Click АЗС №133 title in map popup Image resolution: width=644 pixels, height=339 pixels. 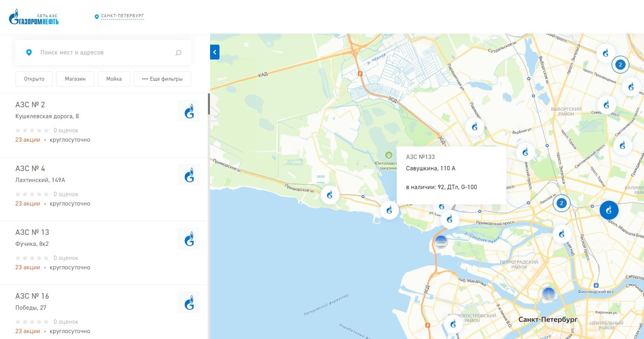click(x=421, y=157)
